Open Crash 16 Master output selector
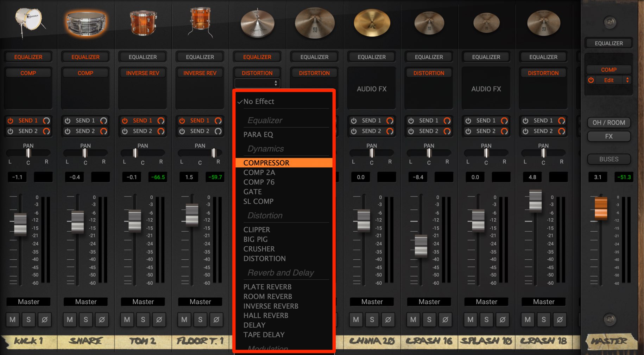 [429, 302]
